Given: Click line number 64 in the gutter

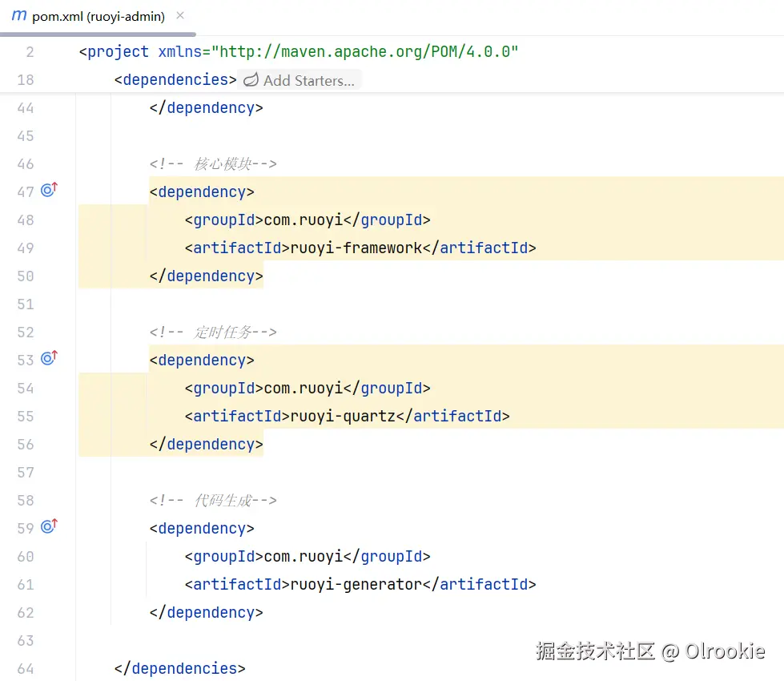Looking at the screenshot, I should (x=26, y=669).
